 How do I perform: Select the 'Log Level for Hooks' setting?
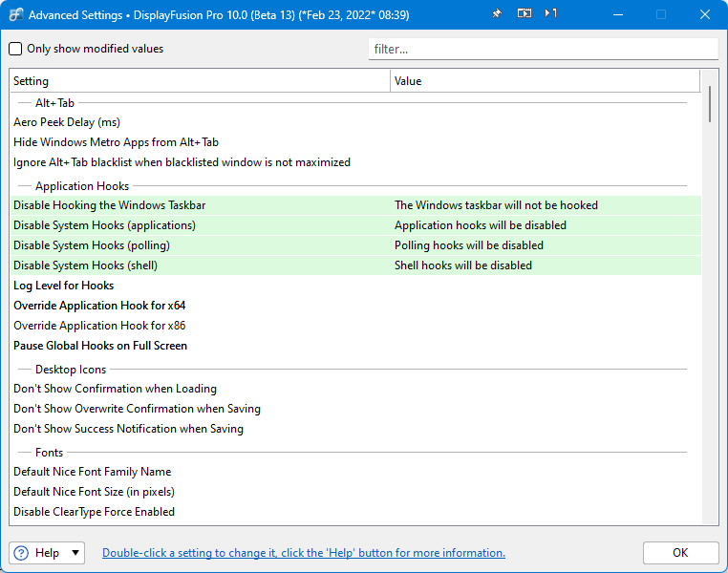tap(64, 286)
